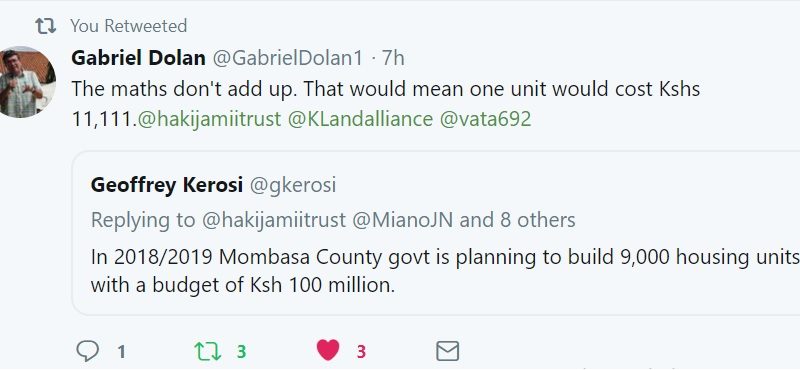Undo retweet via green retweet icon
Screen dimensions: 800x370
coord(208,351)
